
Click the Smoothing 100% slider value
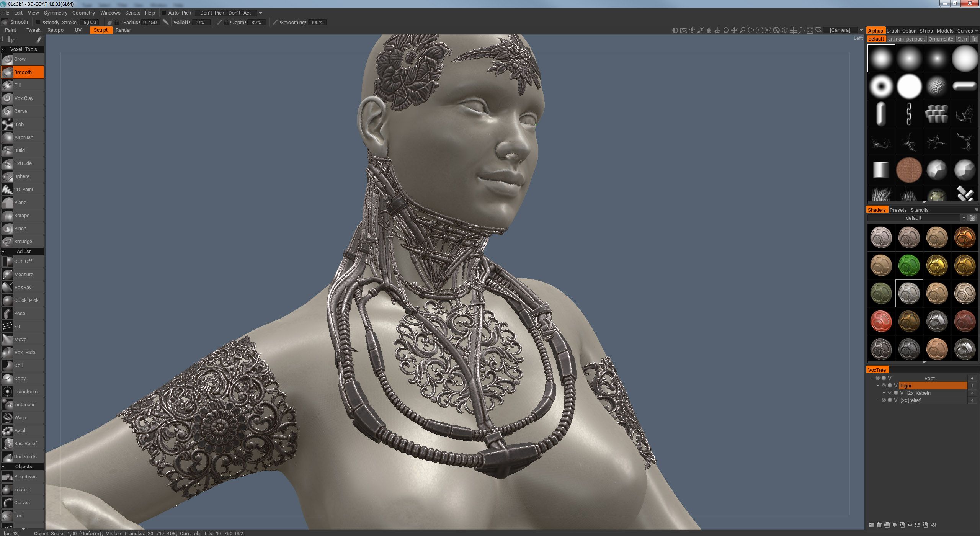pyautogui.click(x=316, y=22)
